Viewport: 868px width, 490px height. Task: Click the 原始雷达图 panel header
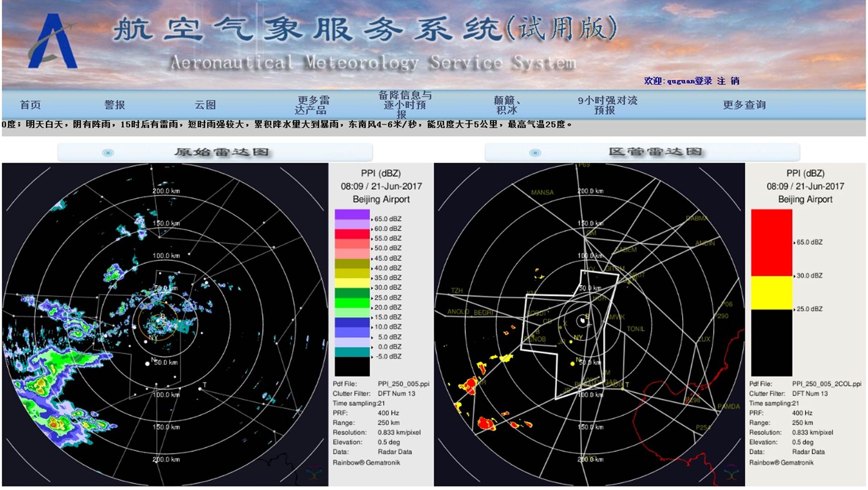coord(222,152)
